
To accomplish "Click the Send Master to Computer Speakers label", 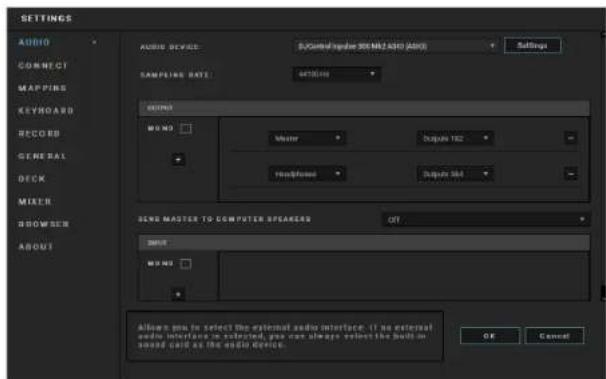I will (225, 219).
